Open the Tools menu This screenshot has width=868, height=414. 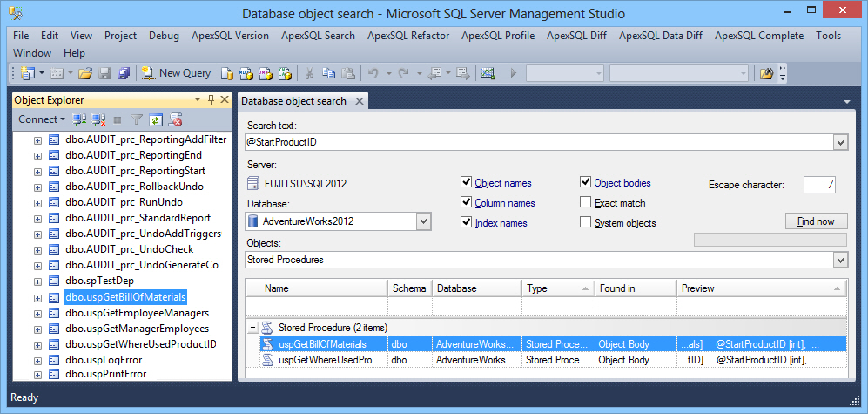[828, 36]
